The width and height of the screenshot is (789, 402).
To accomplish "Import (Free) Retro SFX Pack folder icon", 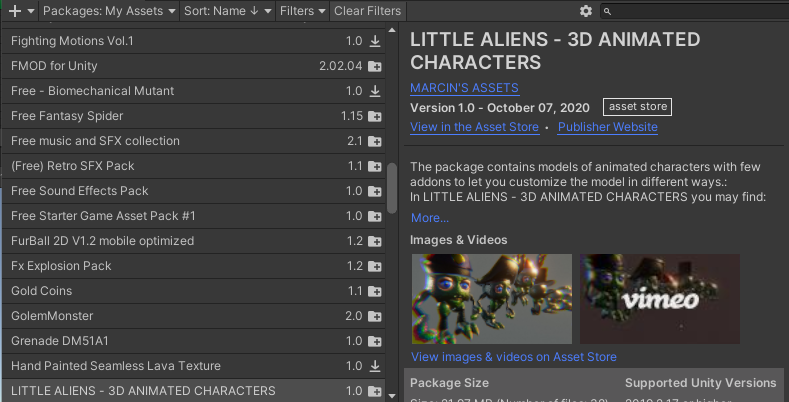I will click(374, 167).
